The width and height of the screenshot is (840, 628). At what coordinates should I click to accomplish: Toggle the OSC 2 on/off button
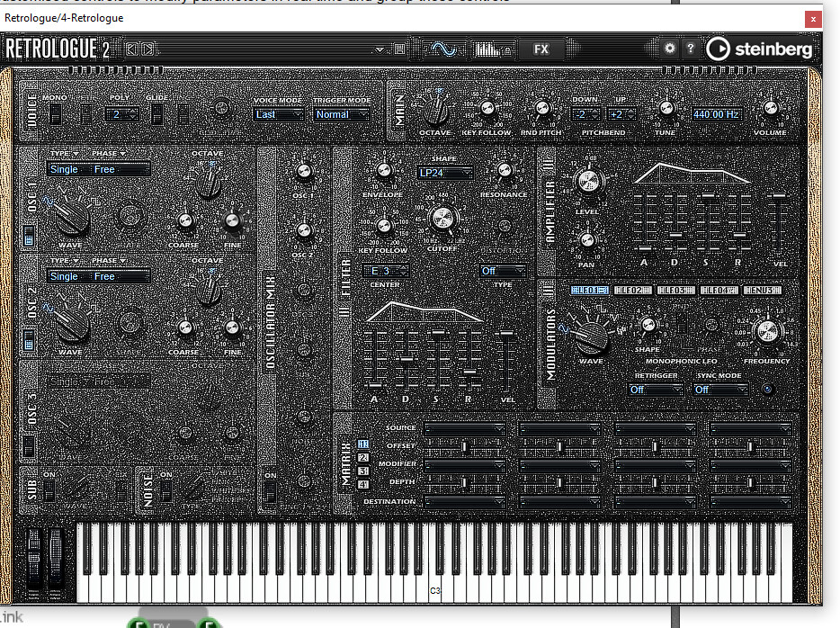point(29,341)
